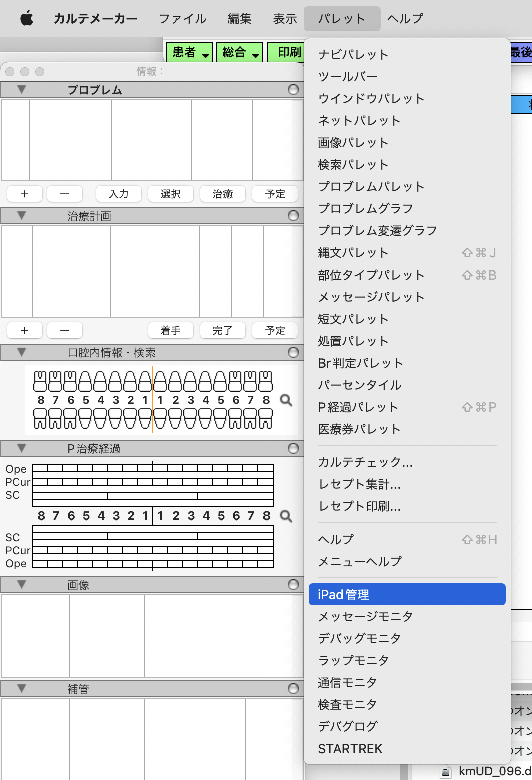532x780 pixels.
Task: Select iPad管理 from the palette menu
Action: tap(407, 594)
